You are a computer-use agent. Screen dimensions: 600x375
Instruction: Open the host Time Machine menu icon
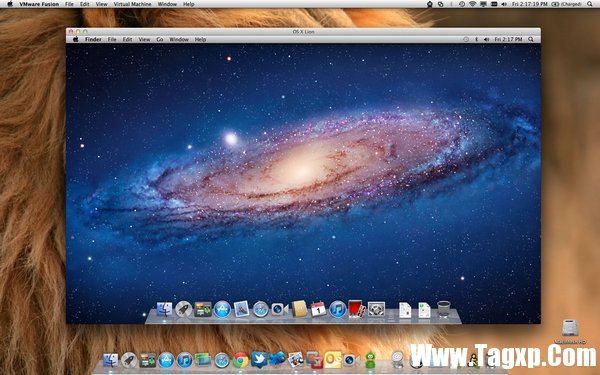(462, 4)
